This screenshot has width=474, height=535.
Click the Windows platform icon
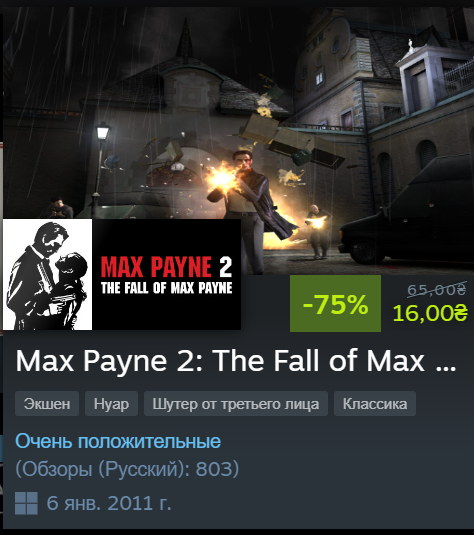(26, 503)
